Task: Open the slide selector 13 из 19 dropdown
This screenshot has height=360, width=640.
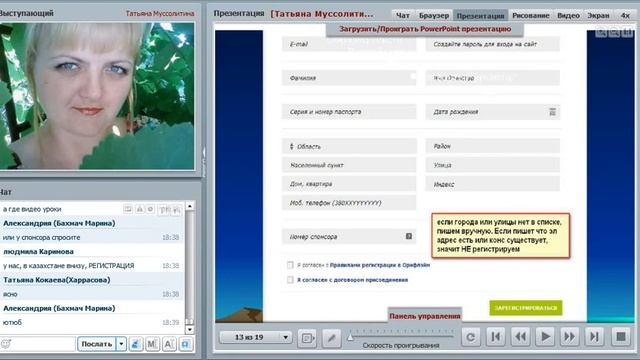Action: [x=256, y=338]
